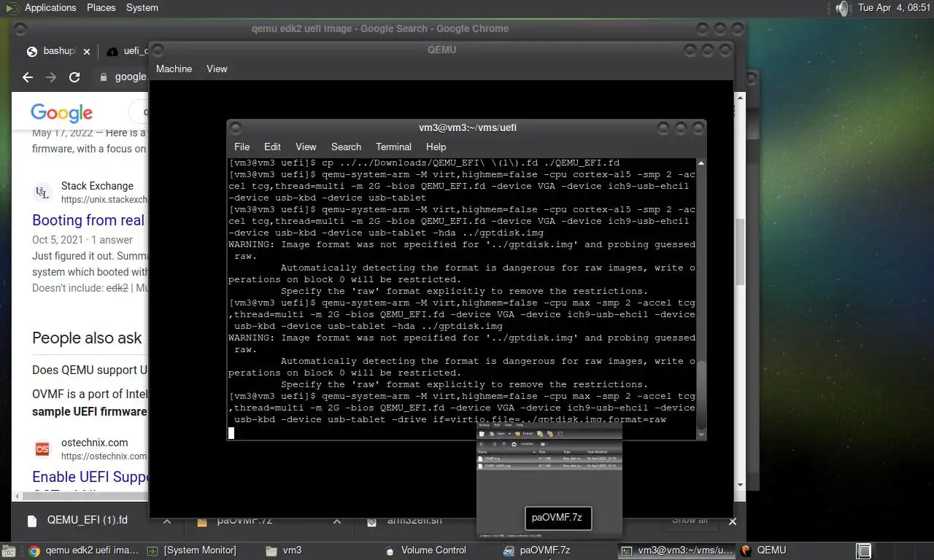Open the Applications menu in top panel
Image resolution: width=934 pixels, height=560 pixels.
[x=50, y=7]
